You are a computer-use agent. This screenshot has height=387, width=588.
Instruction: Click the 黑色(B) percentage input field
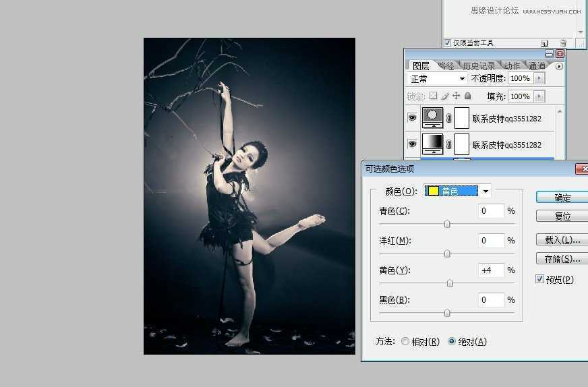pyautogui.click(x=492, y=299)
